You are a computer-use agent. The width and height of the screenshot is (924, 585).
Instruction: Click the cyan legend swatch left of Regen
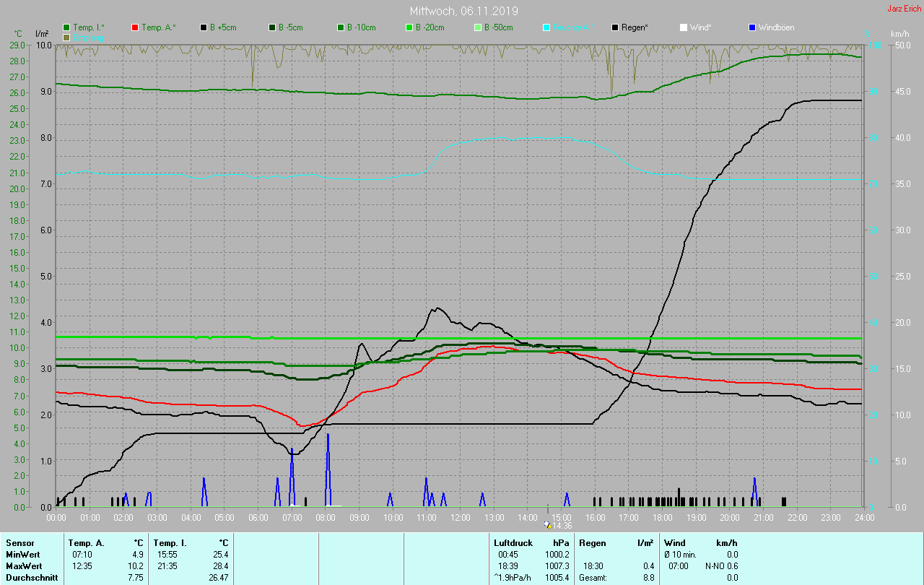click(x=546, y=27)
